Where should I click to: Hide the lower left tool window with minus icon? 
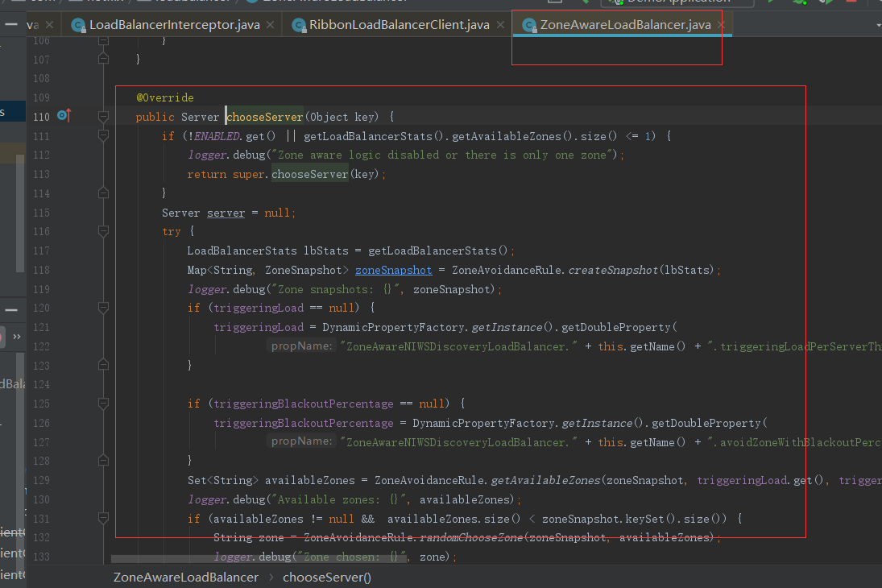point(10,310)
